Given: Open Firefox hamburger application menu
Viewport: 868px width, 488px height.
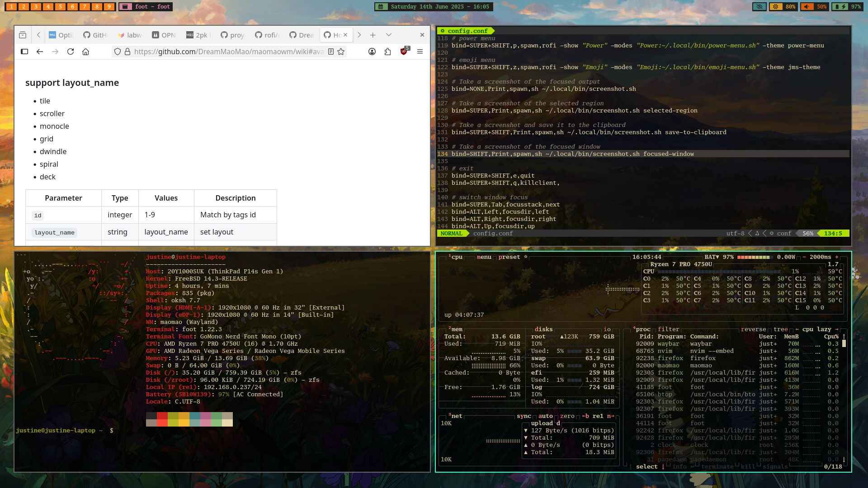Looking at the screenshot, I should tap(420, 52).
